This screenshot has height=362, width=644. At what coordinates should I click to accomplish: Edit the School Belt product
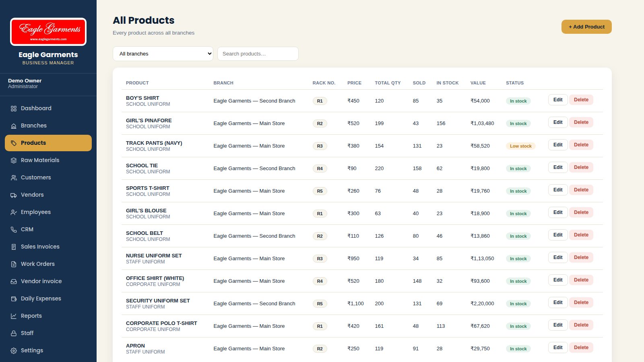tap(558, 235)
